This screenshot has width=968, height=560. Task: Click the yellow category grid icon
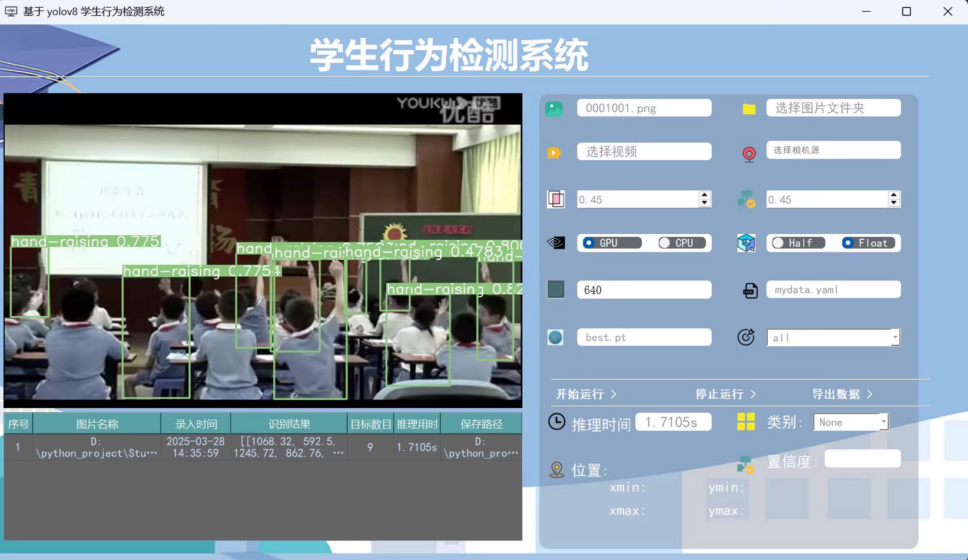[745, 422]
